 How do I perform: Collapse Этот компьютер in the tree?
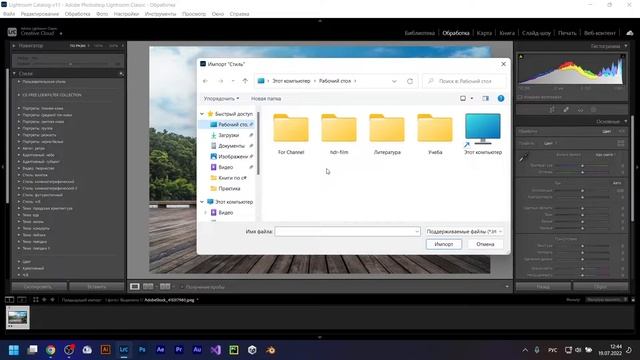[202, 202]
